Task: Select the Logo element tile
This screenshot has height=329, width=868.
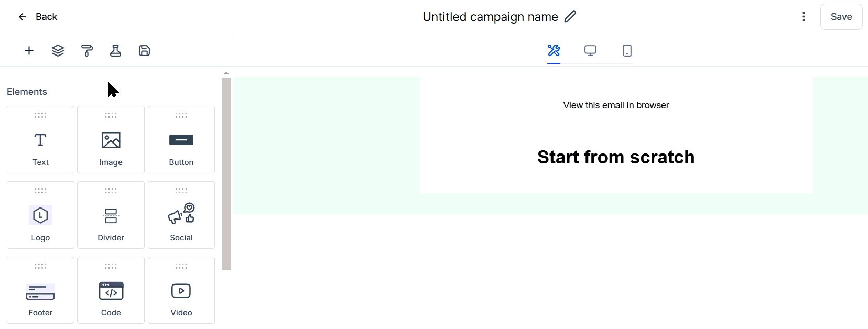Action: click(40, 215)
